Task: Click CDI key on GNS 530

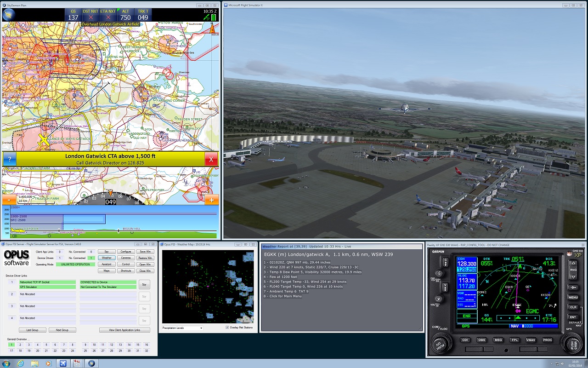Action: coord(465,340)
